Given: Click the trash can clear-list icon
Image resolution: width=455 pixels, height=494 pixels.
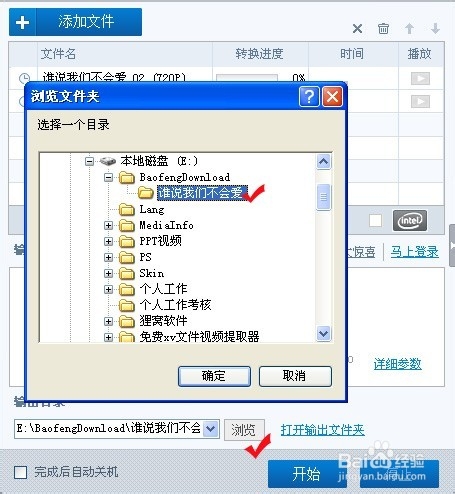Looking at the screenshot, I should (383, 29).
